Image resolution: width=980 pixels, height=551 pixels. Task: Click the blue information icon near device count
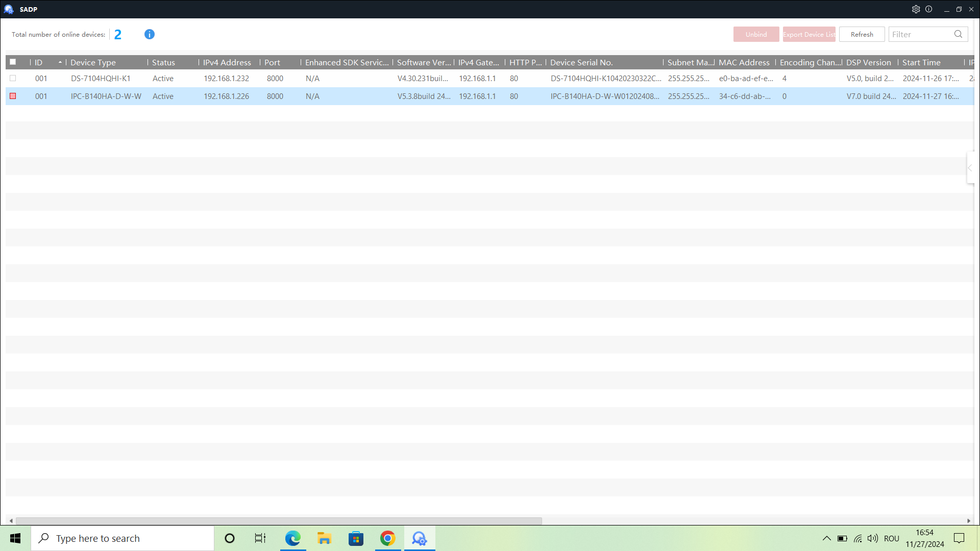click(149, 34)
